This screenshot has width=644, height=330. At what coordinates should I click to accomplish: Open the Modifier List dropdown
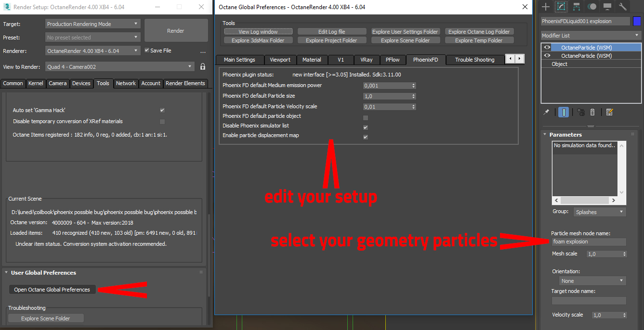tap(591, 35)
